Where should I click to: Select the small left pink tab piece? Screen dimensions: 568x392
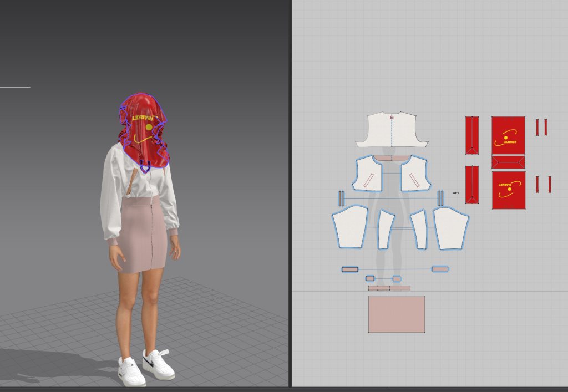(x=370, y=278)
